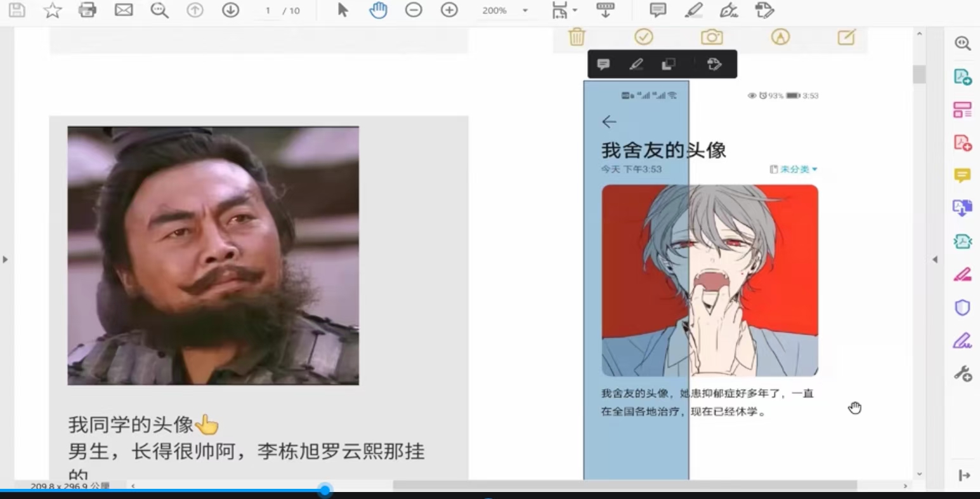The image size is (980, 499).
Task: Click the bearded man photo
Action: (x=213, y=256)
